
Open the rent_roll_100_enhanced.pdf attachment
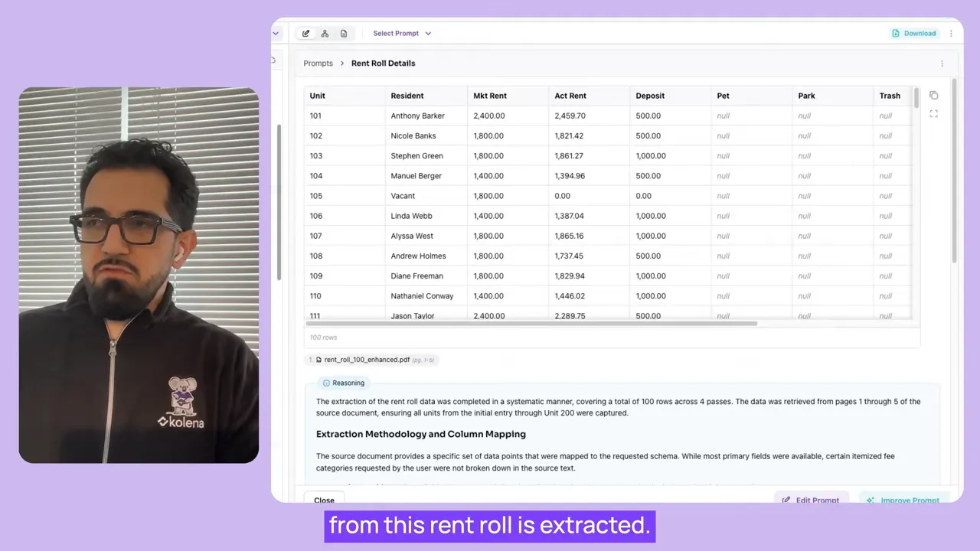tap(366, 359)
